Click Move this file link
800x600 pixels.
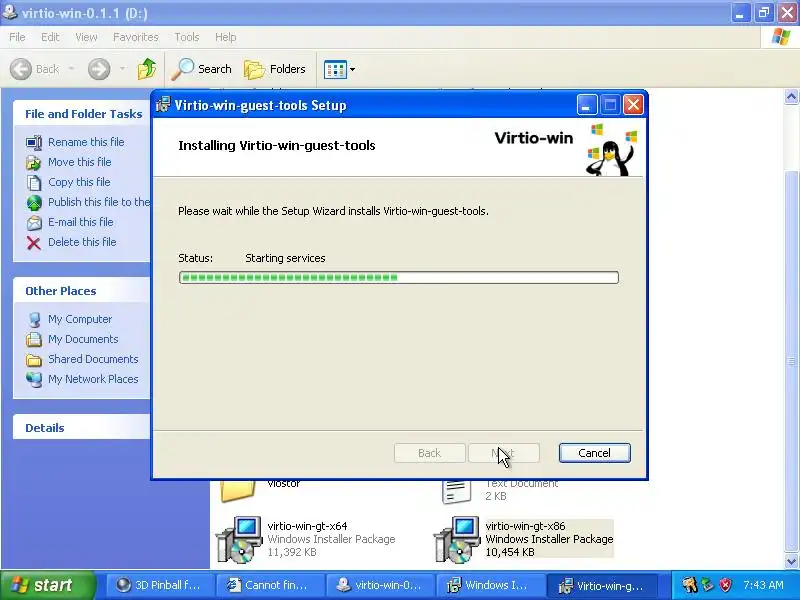click(80, 162)
